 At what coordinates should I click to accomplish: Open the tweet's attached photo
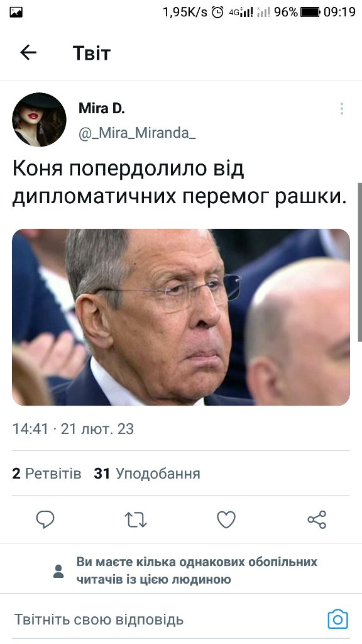[x=181, y=317]
